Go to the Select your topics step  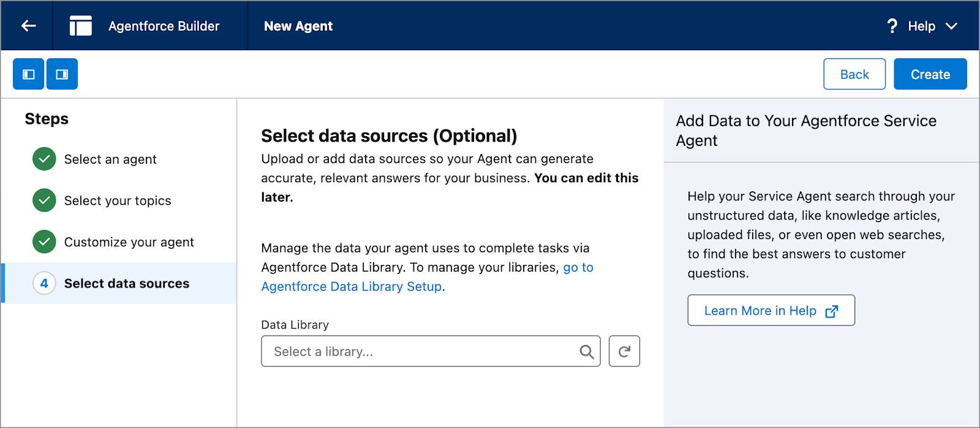tap(118, 201)
